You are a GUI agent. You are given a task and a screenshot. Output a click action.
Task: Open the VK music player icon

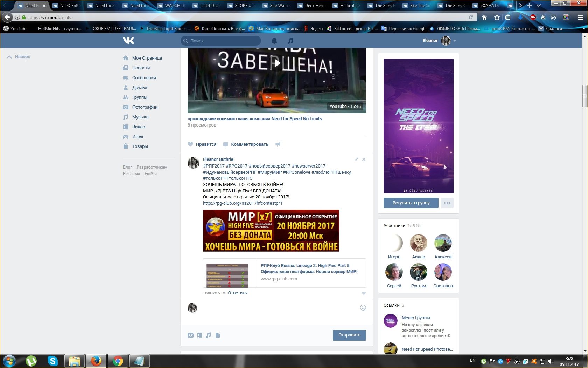(290, 41)
